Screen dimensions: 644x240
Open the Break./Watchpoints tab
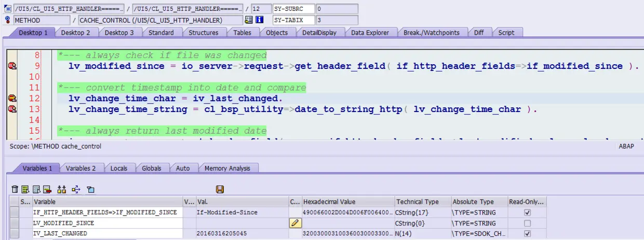(x=432, y=32)
